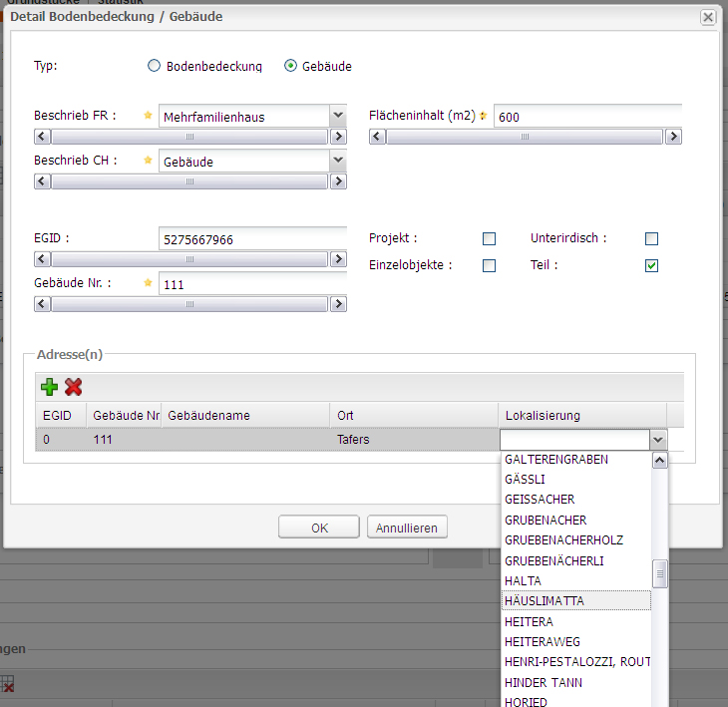Click the Flächeninhalt horizontal scrollbar thumb

(x=525, y=137)
